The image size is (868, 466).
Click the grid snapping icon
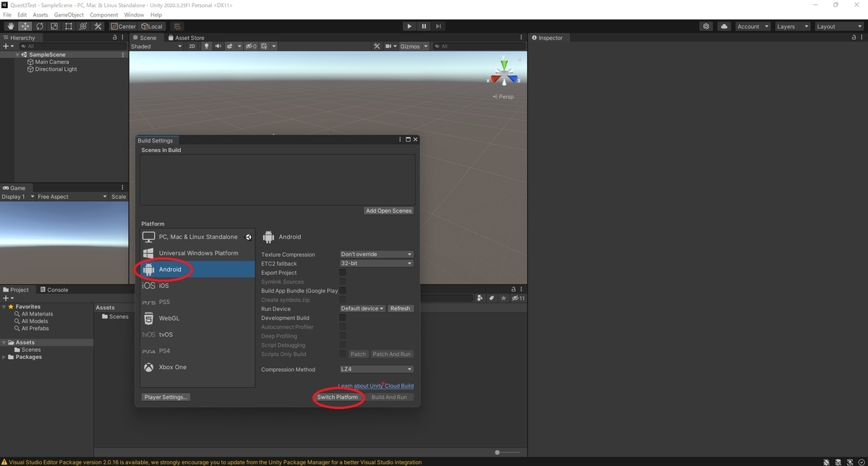click(177, 26)
